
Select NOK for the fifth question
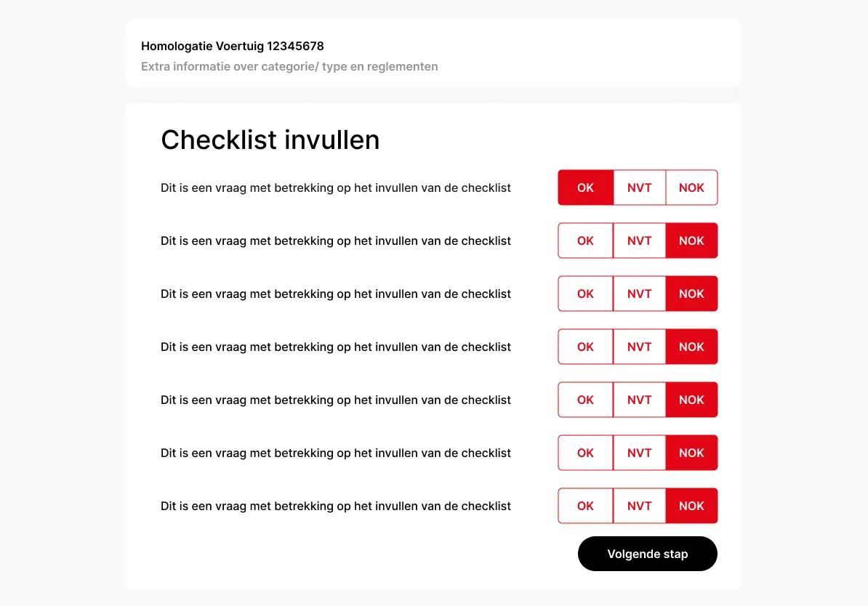pos(691,400)
